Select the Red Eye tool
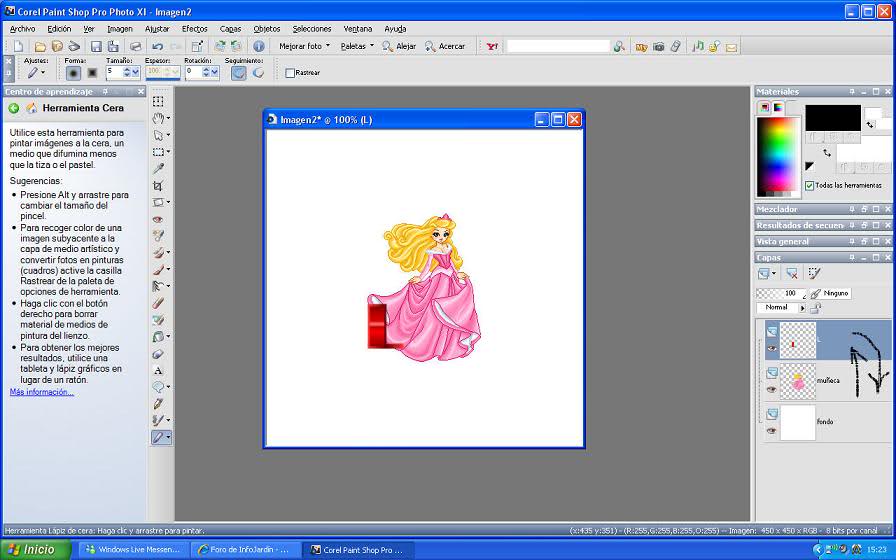This screenshot has width=896, height=560. coord(158,219)
